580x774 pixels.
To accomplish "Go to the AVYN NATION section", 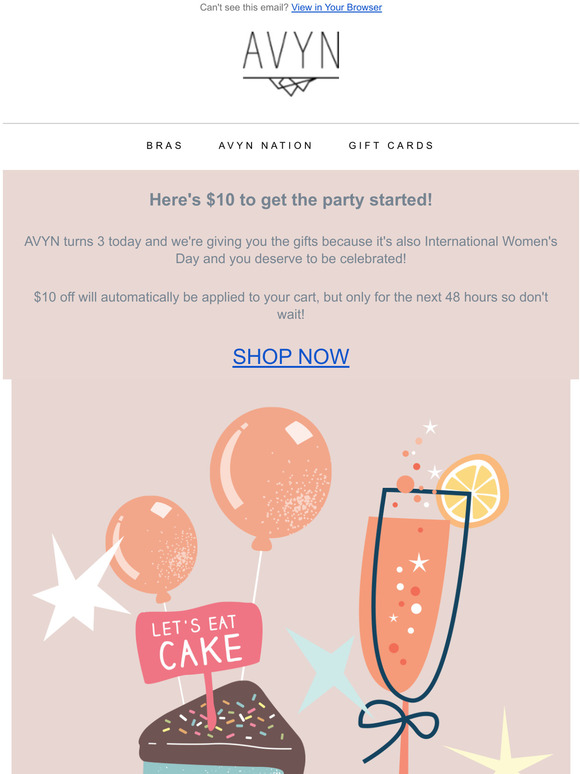I will pos(266,146).
